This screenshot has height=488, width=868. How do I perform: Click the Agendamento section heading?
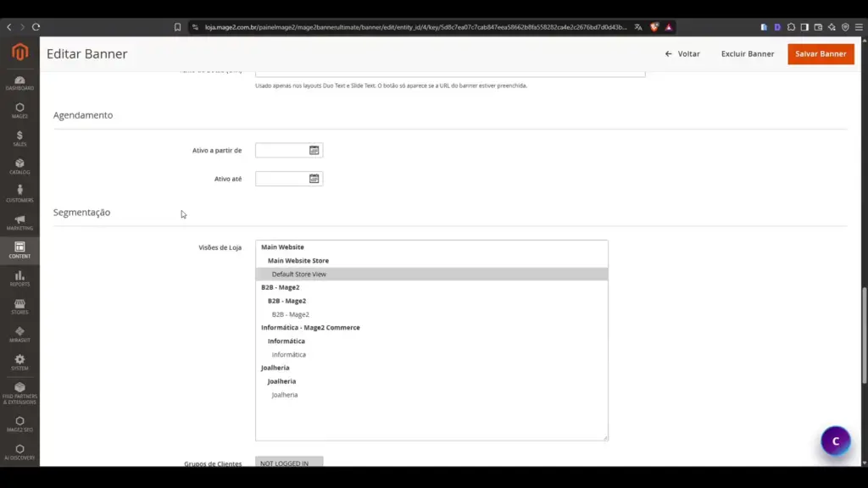pyautogui.click(x=83, y=115)
